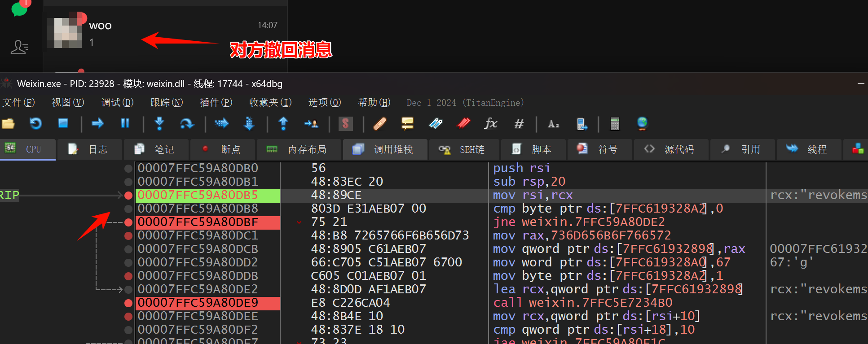Click the Step Into toolbar icon

159,123
